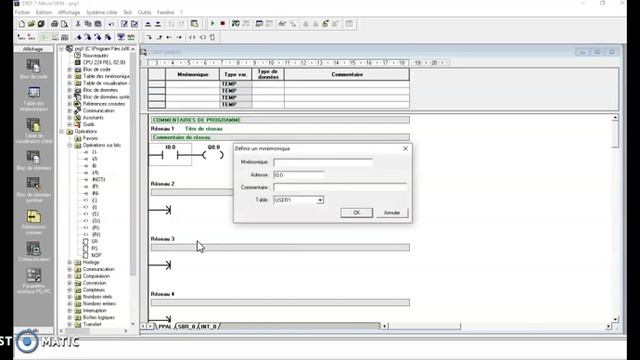Open the Table USER1 dropdown
The height and width of the screenshot is (360, 640).
click(x=320, y=200)
